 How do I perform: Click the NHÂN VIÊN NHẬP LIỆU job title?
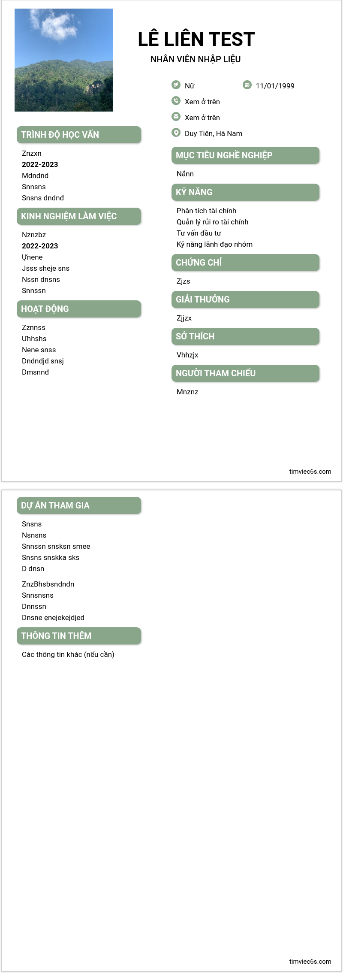pyautogui.click(x=196, y=59)
